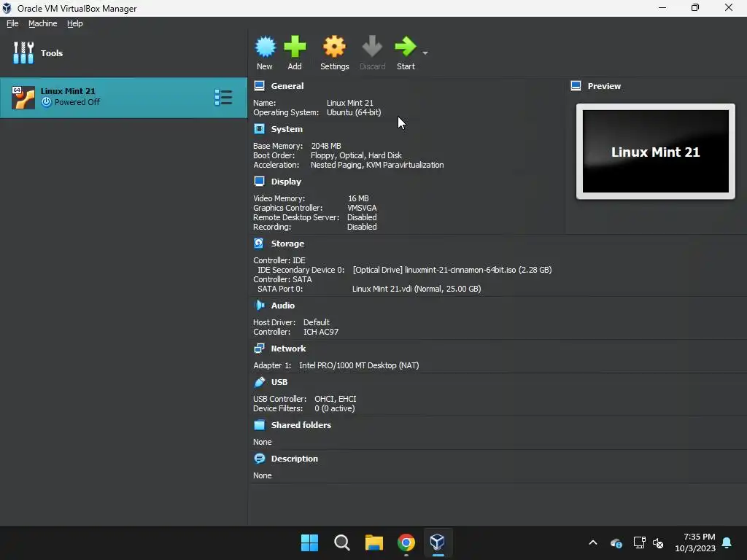
Task: Click the OHCI, EHCI USB controller value
Action: point(336,399)
